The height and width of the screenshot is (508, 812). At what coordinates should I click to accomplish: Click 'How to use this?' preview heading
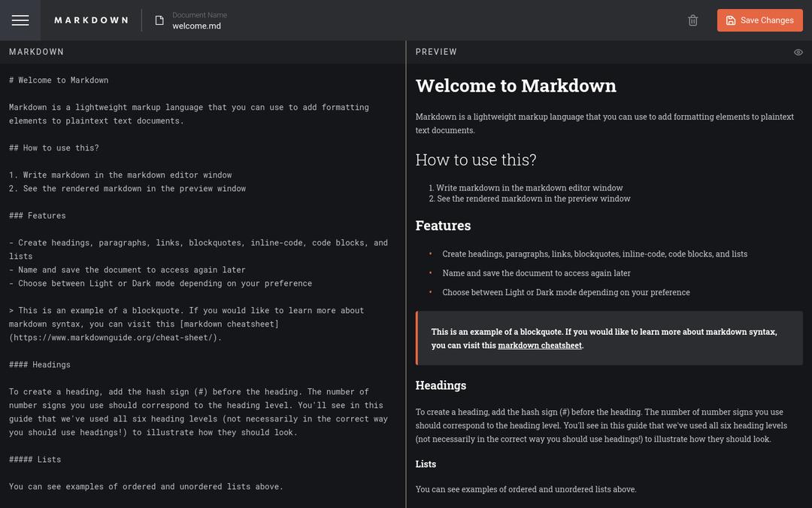coord(476,160)
